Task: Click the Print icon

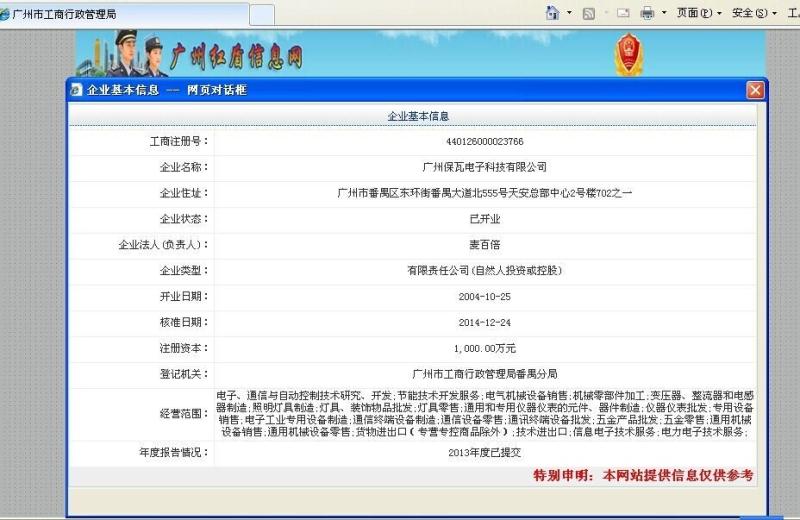Action: tap(647, 13)
